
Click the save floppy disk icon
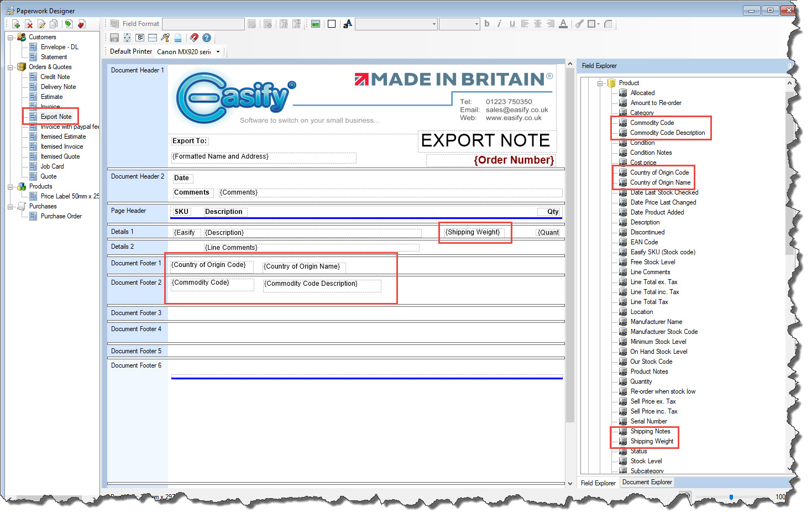click(x=114, y=38)
